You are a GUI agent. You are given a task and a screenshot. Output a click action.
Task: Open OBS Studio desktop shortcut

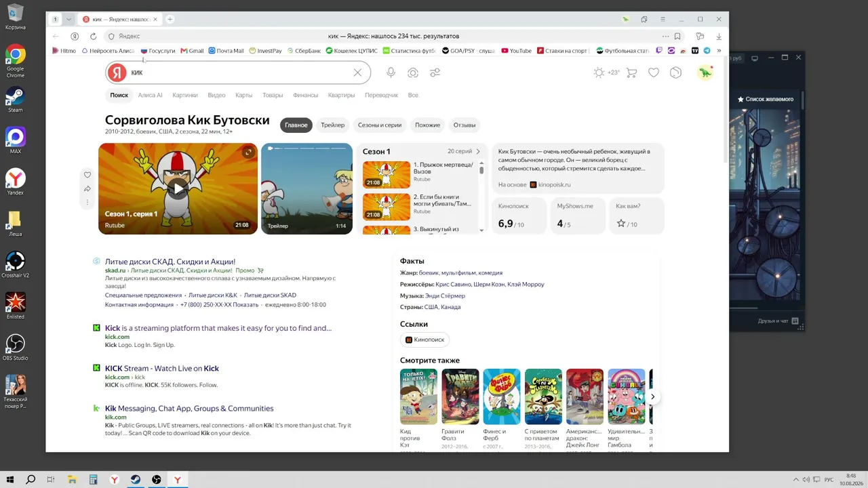click(x=15, y=346)
